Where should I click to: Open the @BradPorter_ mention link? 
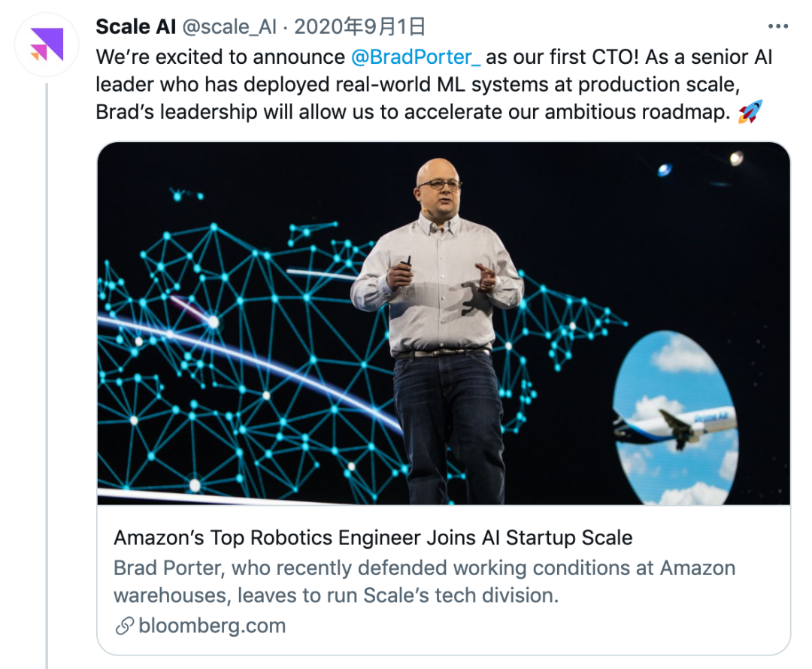pos(416,57)
